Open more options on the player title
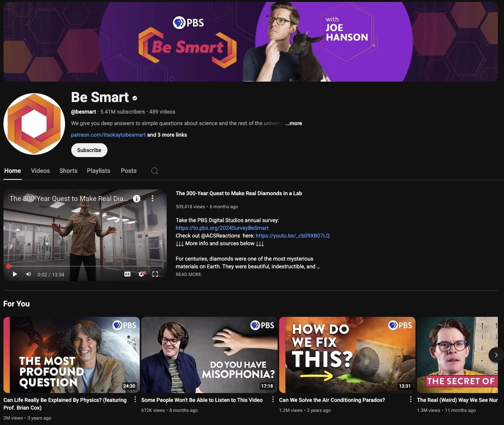This screenshot has height=425, width=504. pyautogui.click(x=152, y=199)
